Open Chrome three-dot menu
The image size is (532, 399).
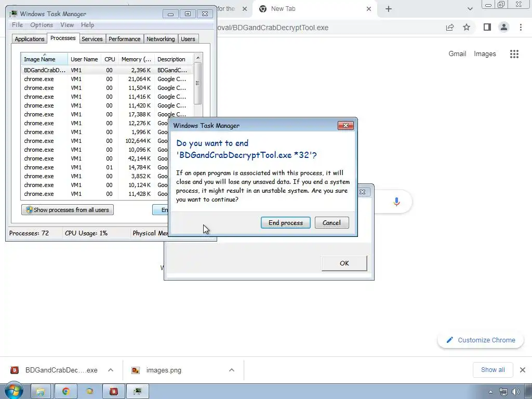pos(521,27)
